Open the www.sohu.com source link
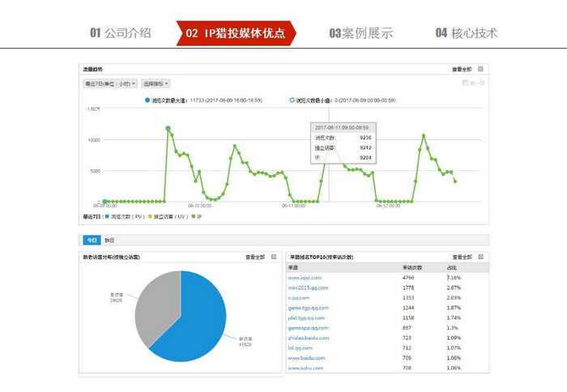The image size is (567, 392). 305,369
